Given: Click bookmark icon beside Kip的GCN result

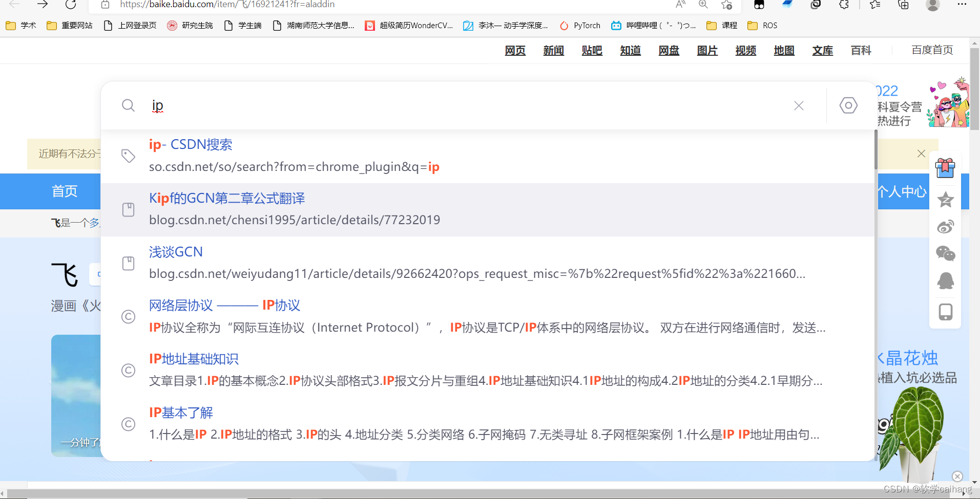Looking at the screenshot, I should point(128,209).
